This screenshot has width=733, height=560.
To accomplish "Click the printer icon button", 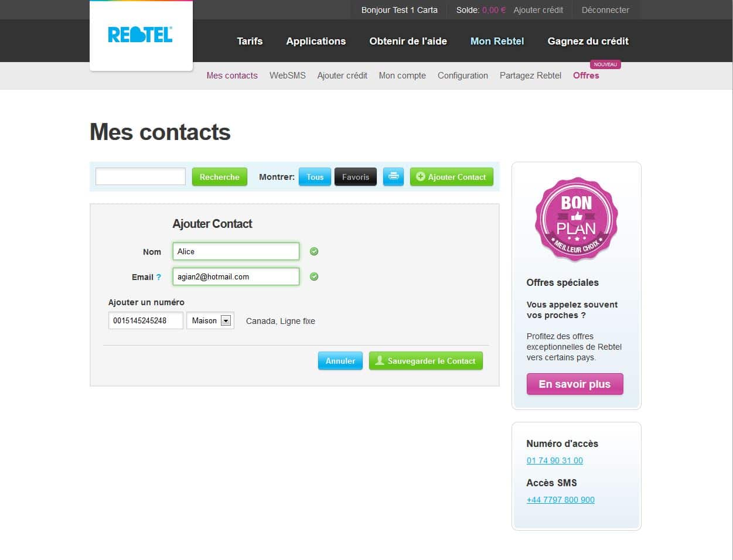I will coord(393,176).
